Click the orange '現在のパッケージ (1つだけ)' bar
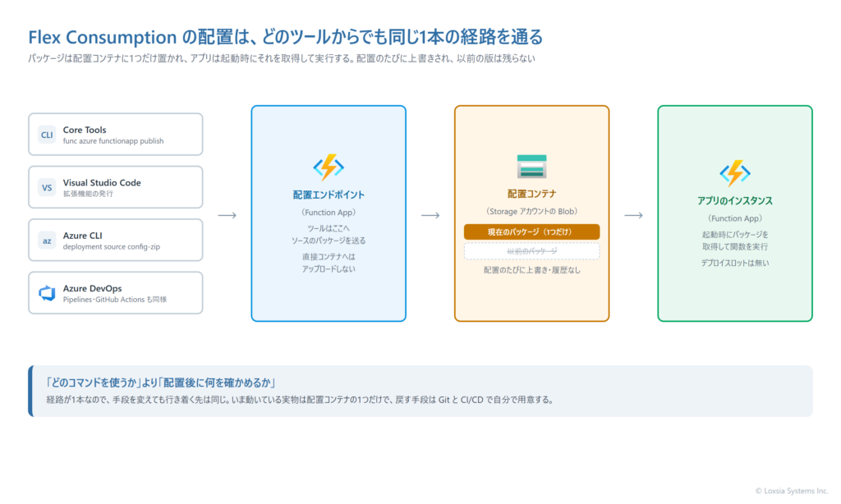Viewport: 841px width, 504px height. tap(531, 231)
